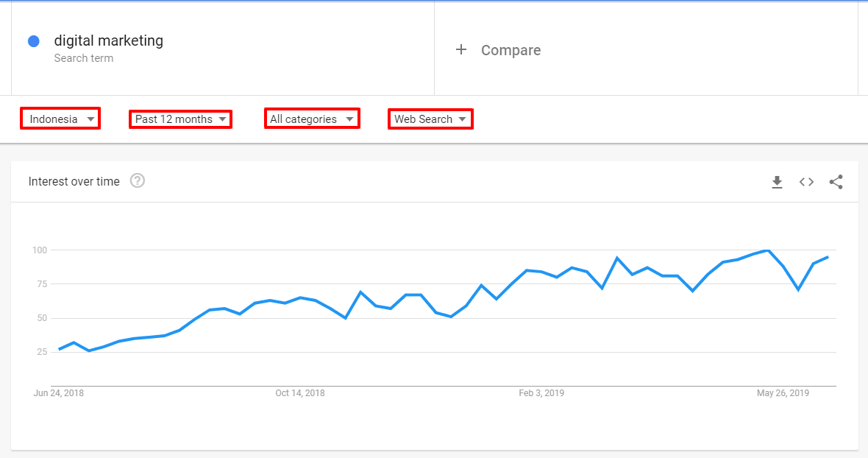Click the Feb 3, 2019 axis date

point(541,393)
